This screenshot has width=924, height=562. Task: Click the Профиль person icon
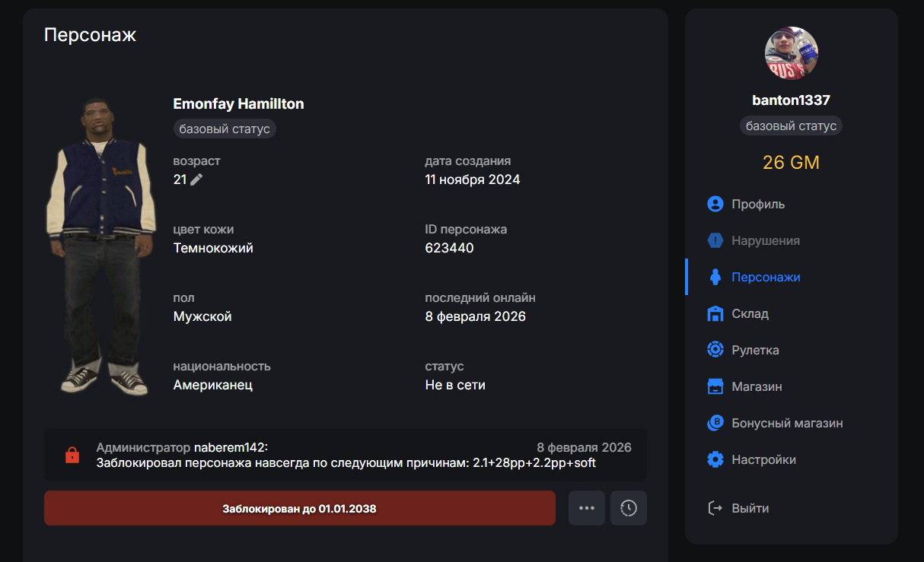click(x=715, y=204)
